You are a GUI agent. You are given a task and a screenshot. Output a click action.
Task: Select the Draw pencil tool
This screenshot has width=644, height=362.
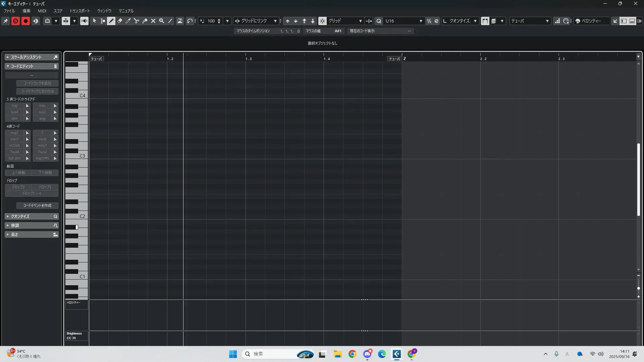(x=111, y=21)
